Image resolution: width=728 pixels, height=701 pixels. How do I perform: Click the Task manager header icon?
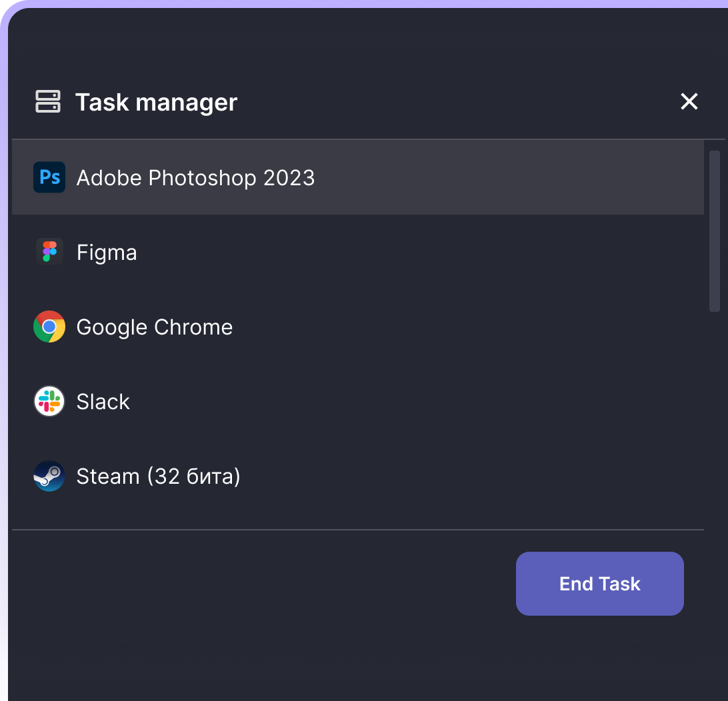point(48,102)
